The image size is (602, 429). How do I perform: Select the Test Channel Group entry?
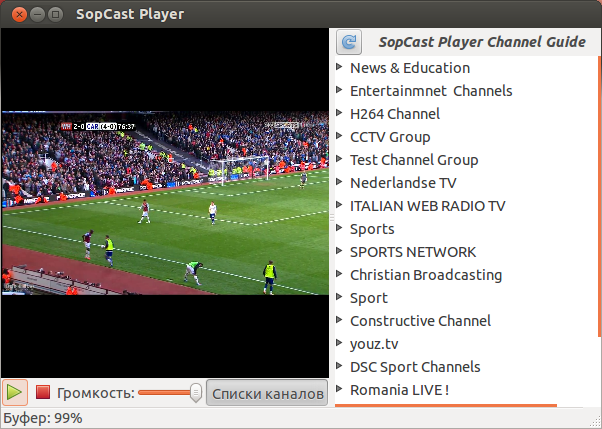[x=414, y=160]
